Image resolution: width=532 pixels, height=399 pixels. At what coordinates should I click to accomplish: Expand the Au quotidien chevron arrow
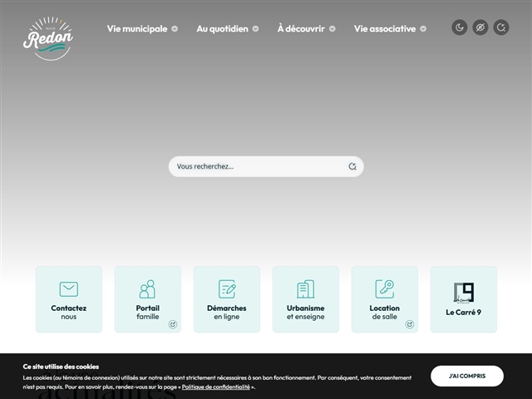255,29
